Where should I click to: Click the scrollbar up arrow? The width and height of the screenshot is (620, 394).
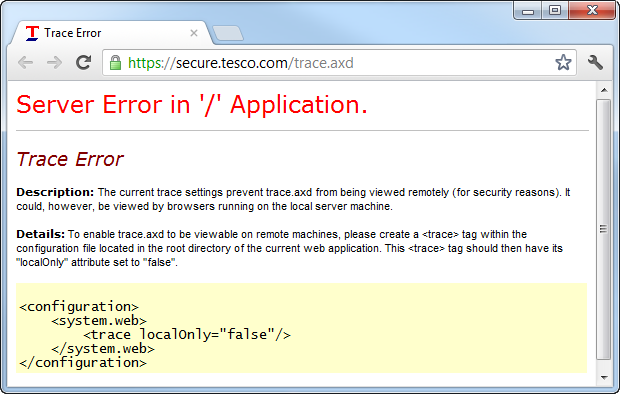tap(604, 90)
